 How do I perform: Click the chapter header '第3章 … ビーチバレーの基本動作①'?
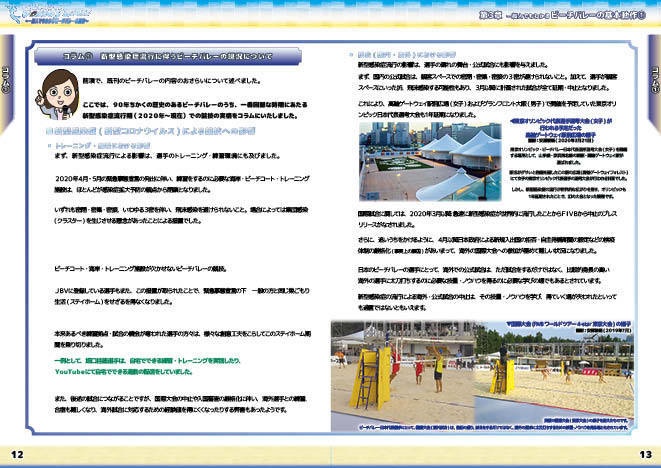(562, 15)
